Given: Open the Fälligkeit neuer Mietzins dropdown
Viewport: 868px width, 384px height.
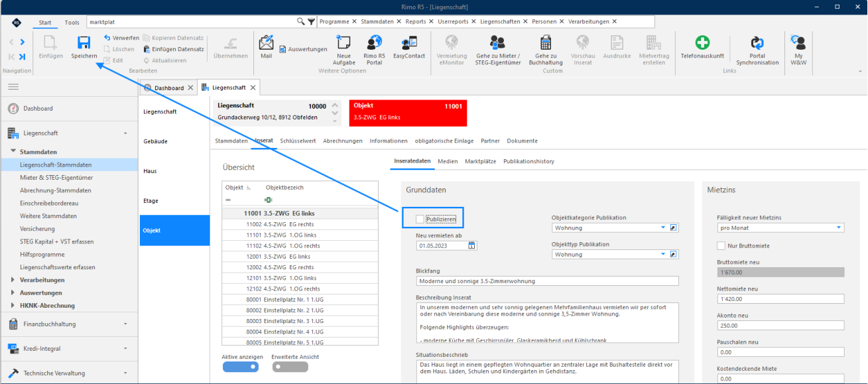Looking at the screenshot, I should pos(839,227).
